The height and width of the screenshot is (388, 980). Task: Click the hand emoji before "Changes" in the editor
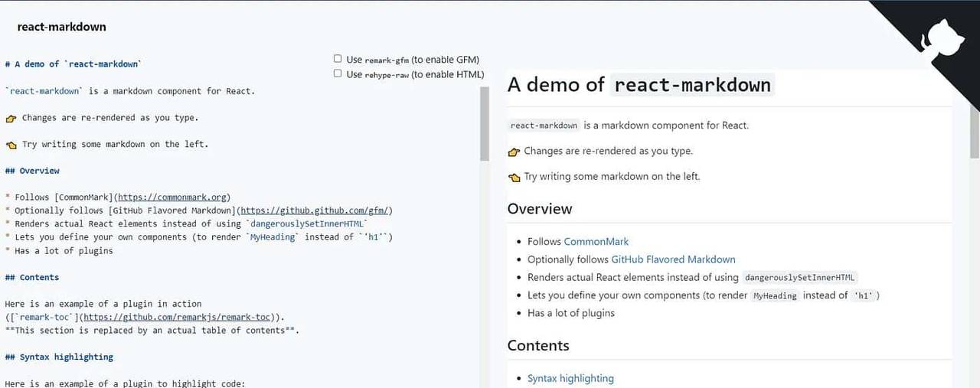pos(11,119)
